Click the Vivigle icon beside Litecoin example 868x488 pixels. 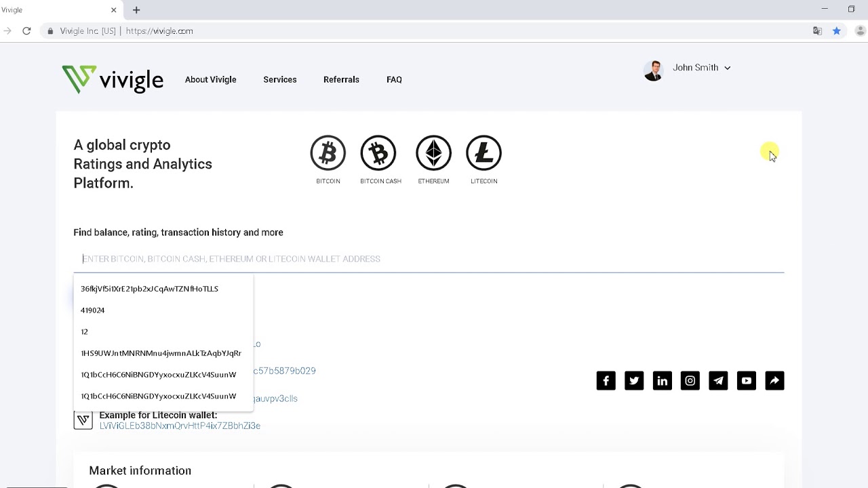pyautogui.click(x=83, y=420)
